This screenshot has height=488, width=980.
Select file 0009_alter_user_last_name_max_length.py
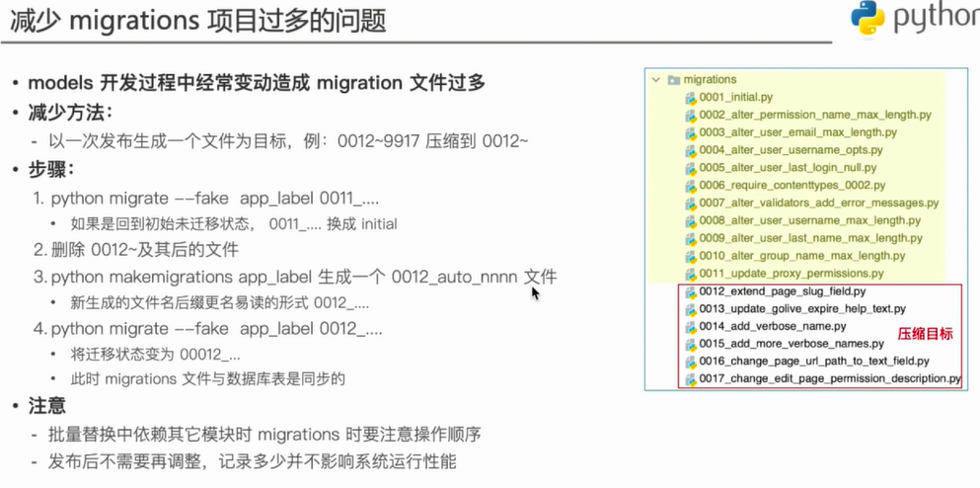[x=810, y=238]
